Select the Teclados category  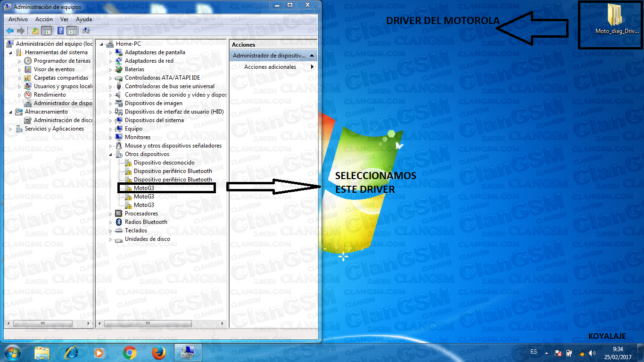[136, 230]
